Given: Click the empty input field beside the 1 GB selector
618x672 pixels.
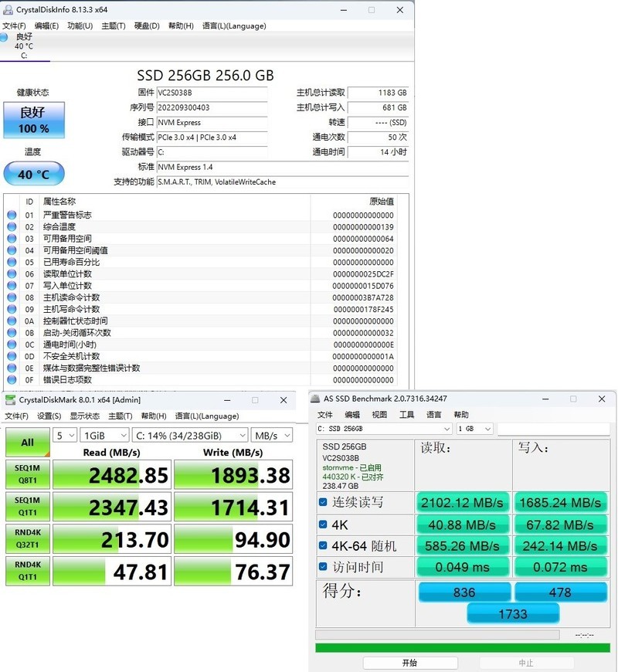Looking at the screenshot, I should (x=556, y=429).
